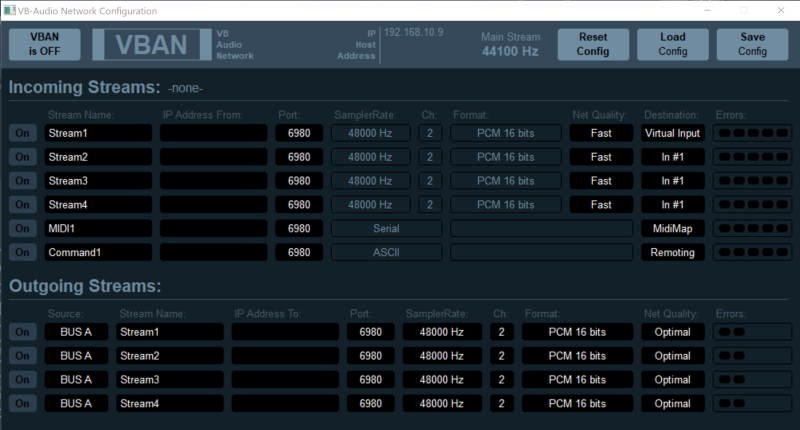Click the Reset Config button
800x430 pixels.
click(x=592, y=45)
